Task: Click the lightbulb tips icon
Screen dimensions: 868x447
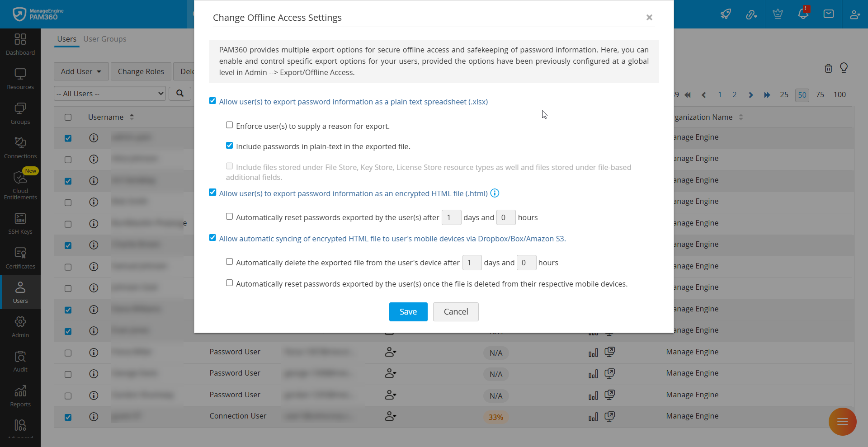Action: click(844, 68)
